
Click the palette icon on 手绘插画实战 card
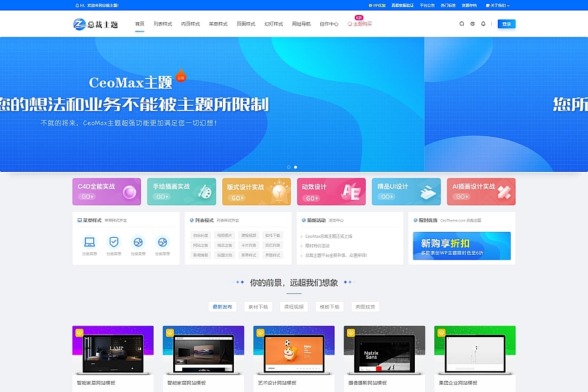tap(204, 192)
